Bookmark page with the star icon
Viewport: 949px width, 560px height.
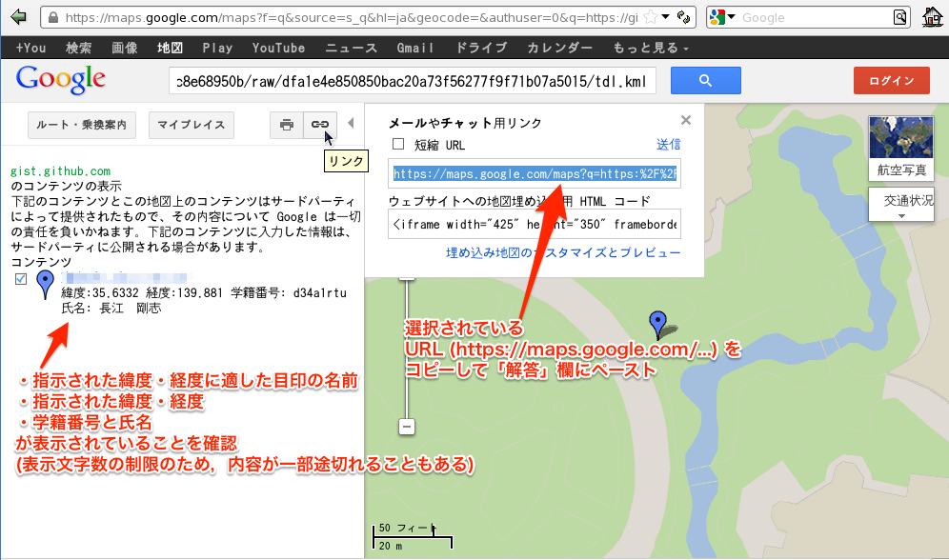tap(651, 17)
